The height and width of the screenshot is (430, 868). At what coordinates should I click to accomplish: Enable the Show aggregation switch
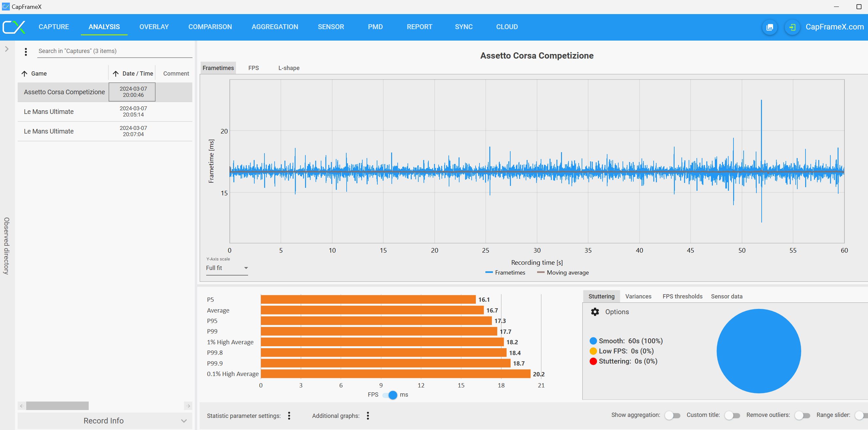click(672, 416)
